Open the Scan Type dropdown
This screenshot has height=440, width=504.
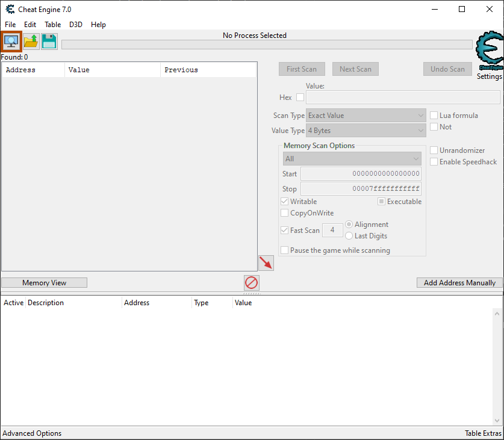click(x=366, y=116)
